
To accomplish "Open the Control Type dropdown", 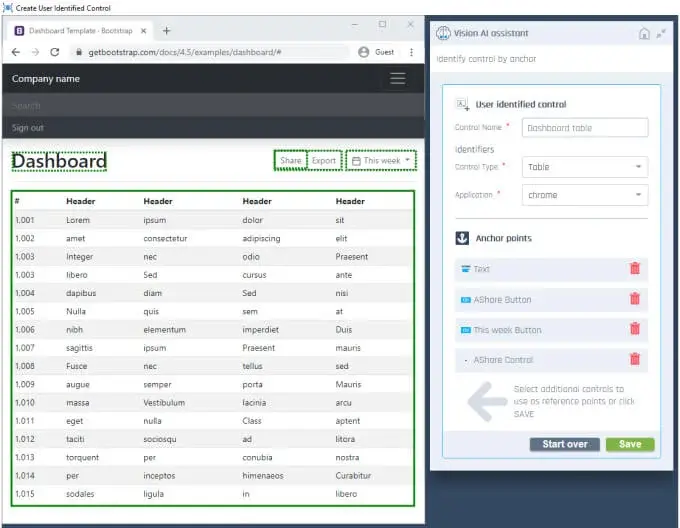I will click(586, 167).
